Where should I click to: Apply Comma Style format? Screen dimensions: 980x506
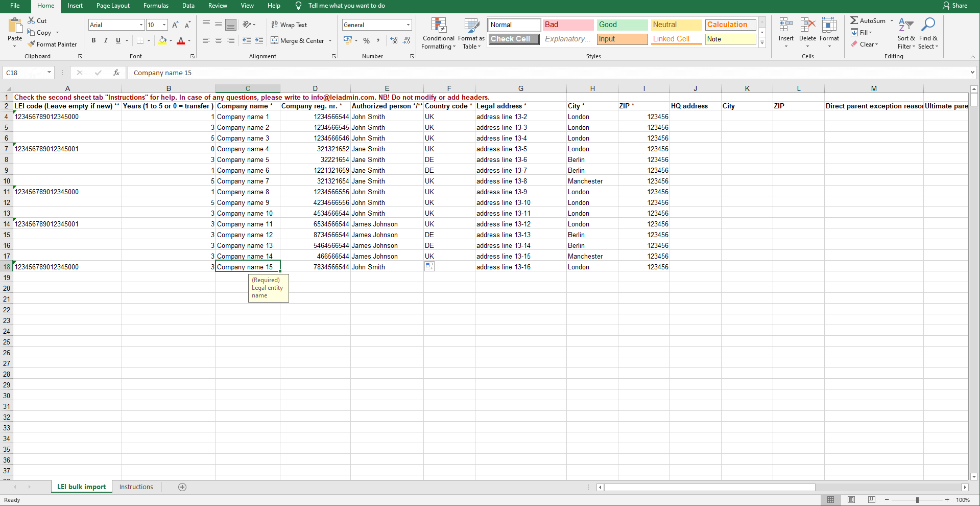tap(378, 40)
